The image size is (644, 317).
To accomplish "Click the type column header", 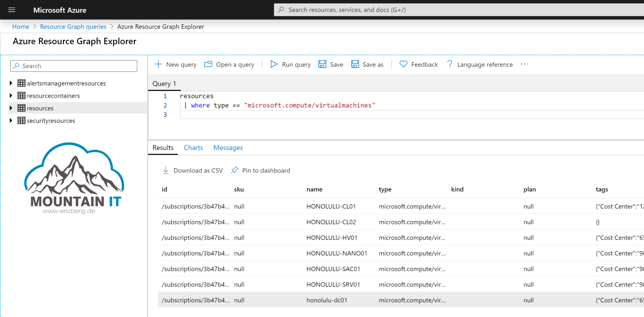I will pyautogui.click(x=385, y=189).
